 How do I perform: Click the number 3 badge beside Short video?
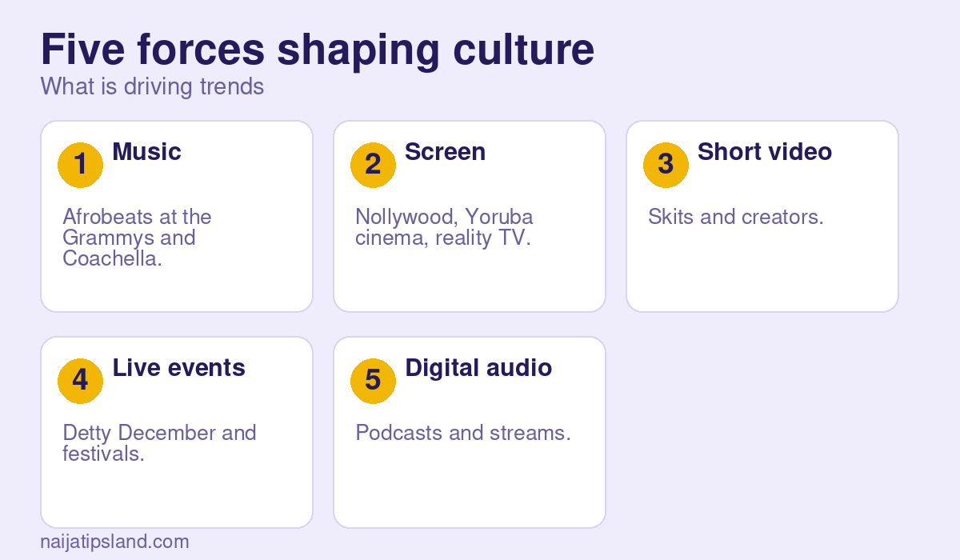point(666,165)
